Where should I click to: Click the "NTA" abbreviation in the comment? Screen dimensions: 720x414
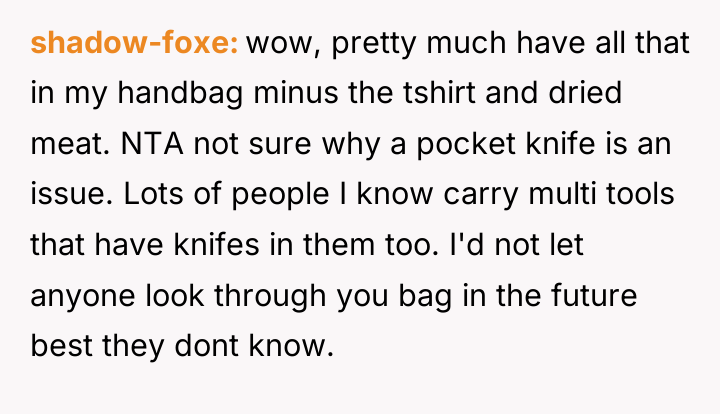point(152,144)
